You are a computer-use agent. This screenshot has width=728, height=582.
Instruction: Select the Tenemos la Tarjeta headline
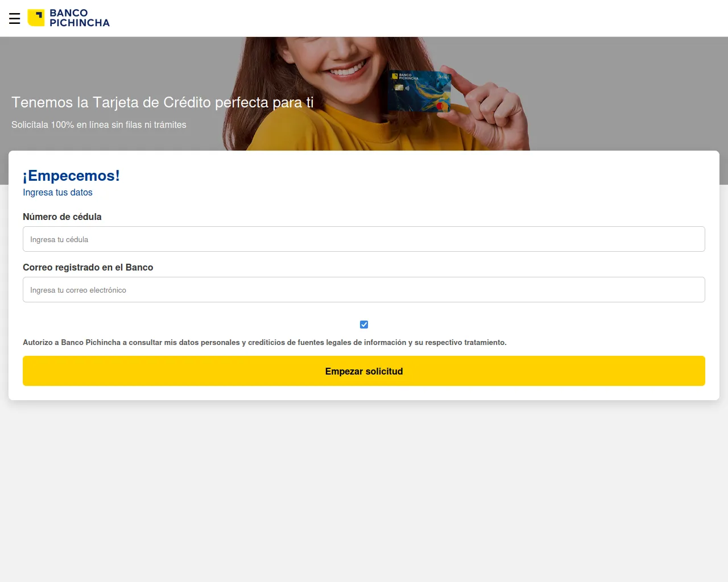coord(162,103)
